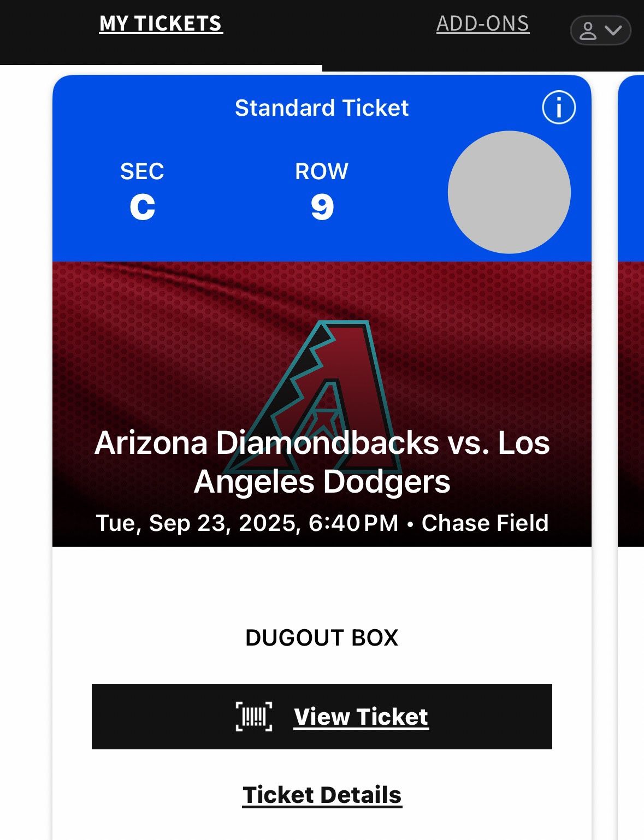Click the barcode scan icon
The width and height of the screenshot is (644, 840).
click(x=254, y=717)
